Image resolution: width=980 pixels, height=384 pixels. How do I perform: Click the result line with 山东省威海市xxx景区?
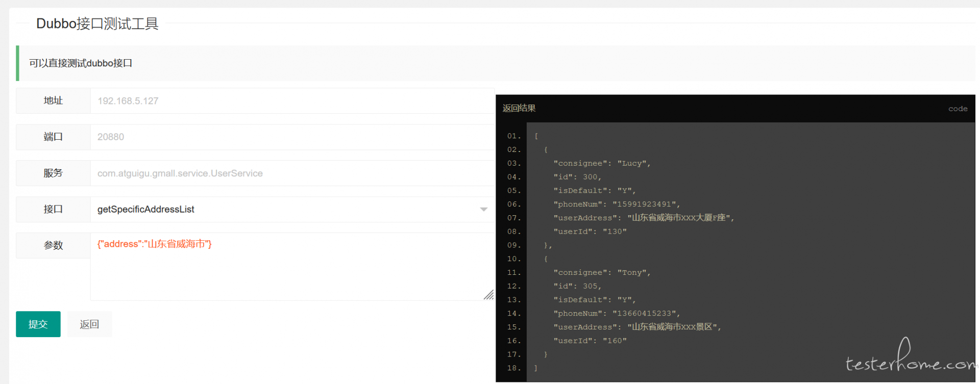[638, 327]
